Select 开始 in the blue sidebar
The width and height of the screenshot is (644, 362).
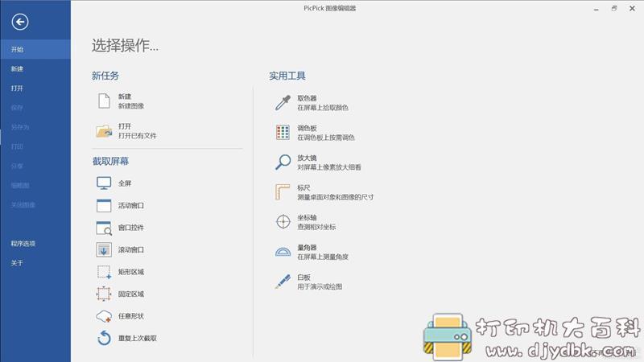pos(35,49)
